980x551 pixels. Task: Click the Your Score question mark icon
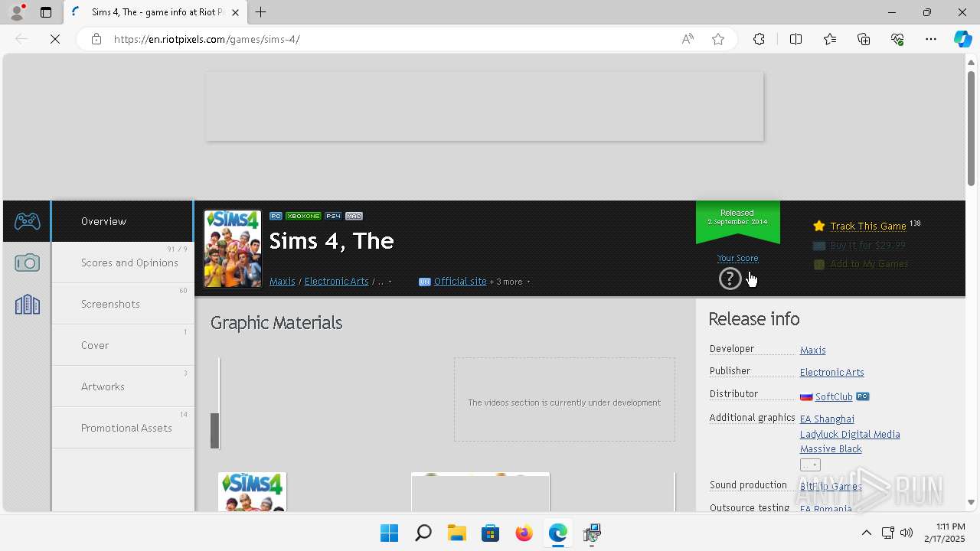[x=730, y=279]
